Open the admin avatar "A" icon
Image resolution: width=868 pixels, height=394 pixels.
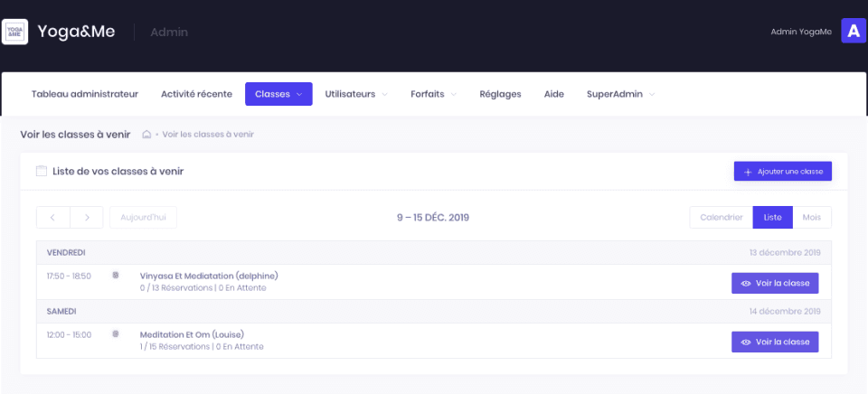[x=854, y=31]
